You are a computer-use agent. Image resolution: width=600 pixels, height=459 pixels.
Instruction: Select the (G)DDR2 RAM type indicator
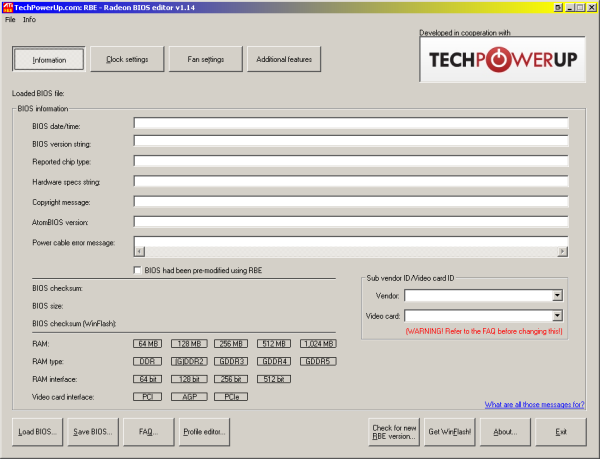click(x=189, y=361)
